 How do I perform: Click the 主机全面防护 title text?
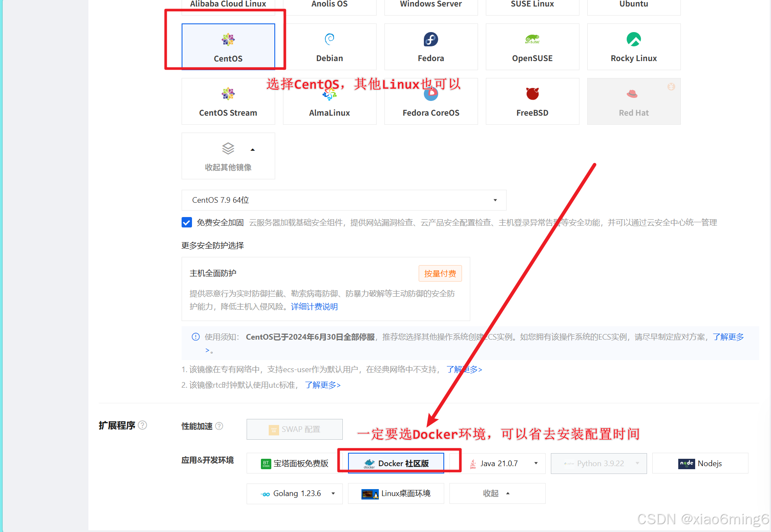point(213,273)
